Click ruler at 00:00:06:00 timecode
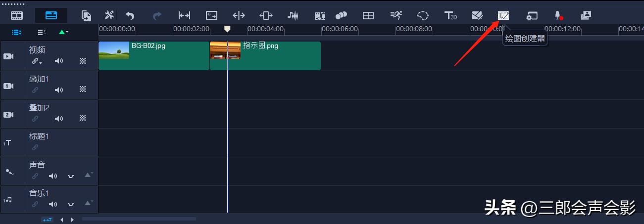Screen dimensions: 644x224 pyautogui.click(x=340, y=29)
